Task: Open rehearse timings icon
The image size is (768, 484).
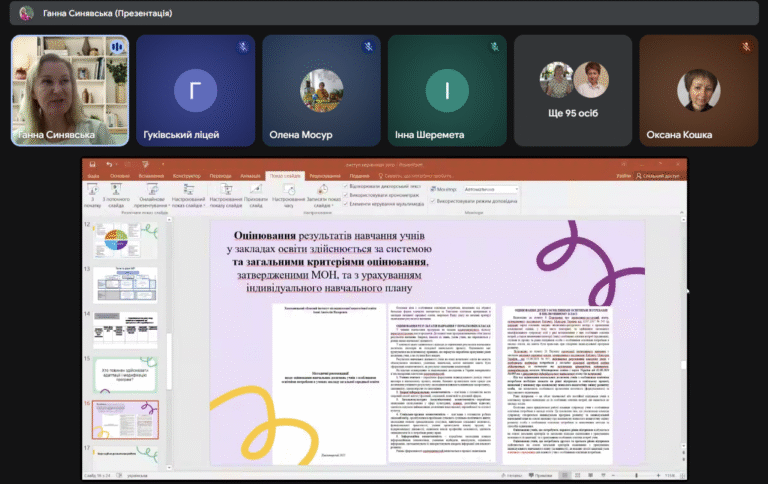Action: [289, 189]
